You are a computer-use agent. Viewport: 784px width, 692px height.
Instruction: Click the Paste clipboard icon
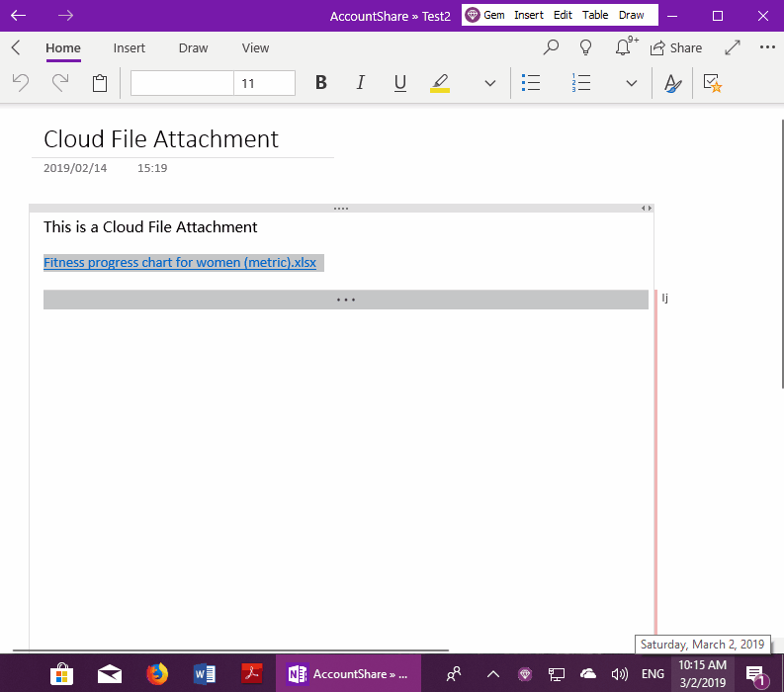tap(100, 82)
